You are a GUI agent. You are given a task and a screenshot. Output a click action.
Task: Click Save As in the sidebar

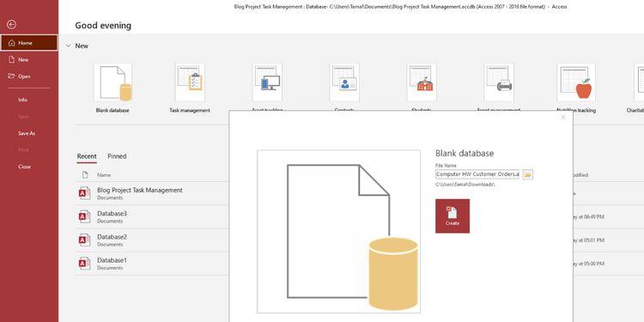tap(27, 133)
